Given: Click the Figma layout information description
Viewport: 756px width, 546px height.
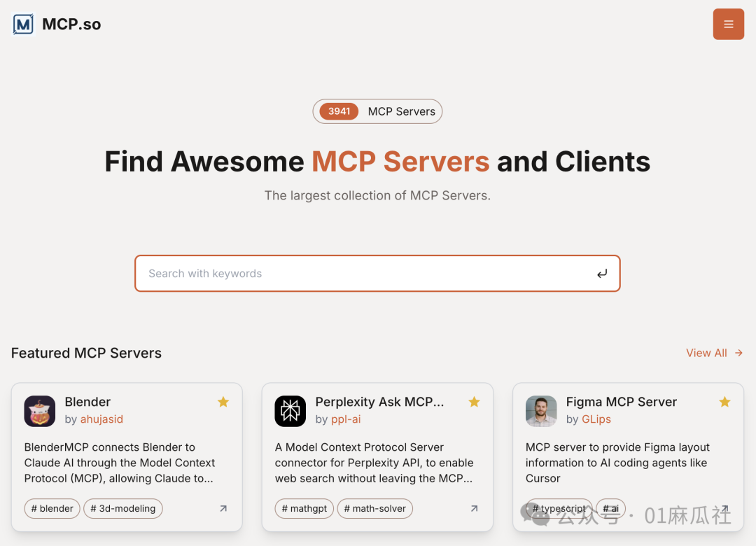Looking at the screenshot, I should click(617, 463).
